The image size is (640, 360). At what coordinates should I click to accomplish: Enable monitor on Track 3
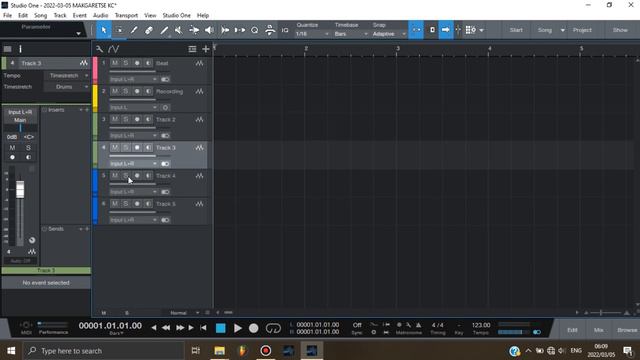[x=148, y=147]
